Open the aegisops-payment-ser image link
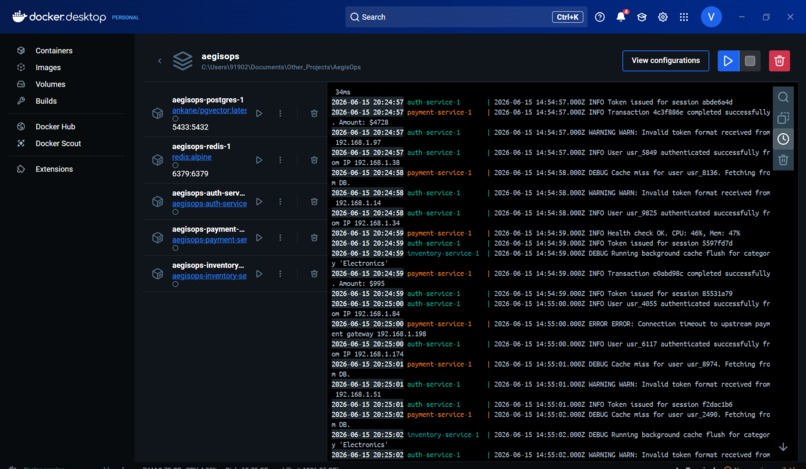This screenshot has height=469, width=806. tap(209, 240)
